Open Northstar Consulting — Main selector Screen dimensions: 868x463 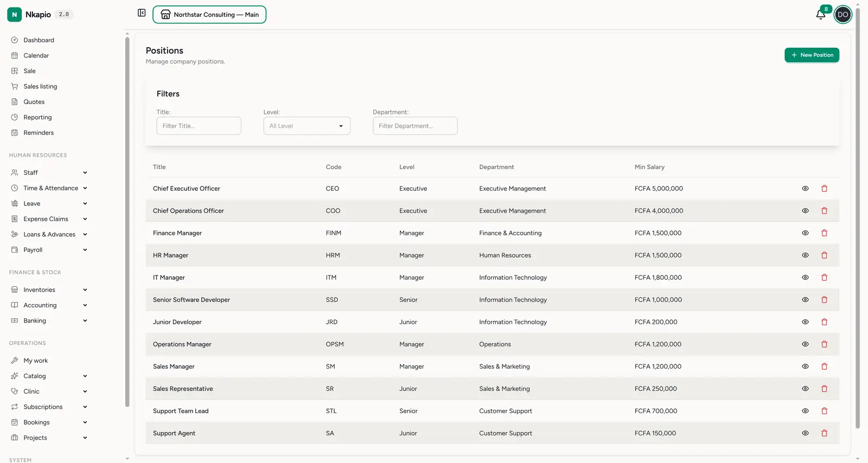(209, 15)
